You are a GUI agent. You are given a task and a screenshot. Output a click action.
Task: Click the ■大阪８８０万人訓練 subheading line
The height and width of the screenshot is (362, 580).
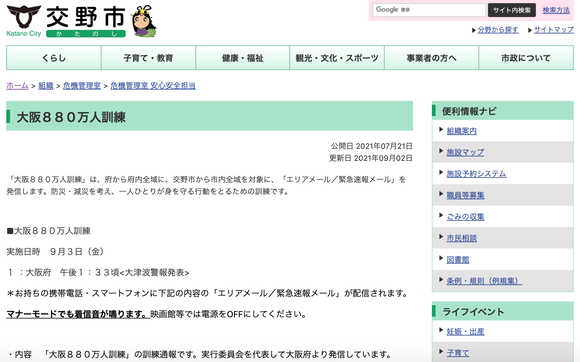[48, 231]
